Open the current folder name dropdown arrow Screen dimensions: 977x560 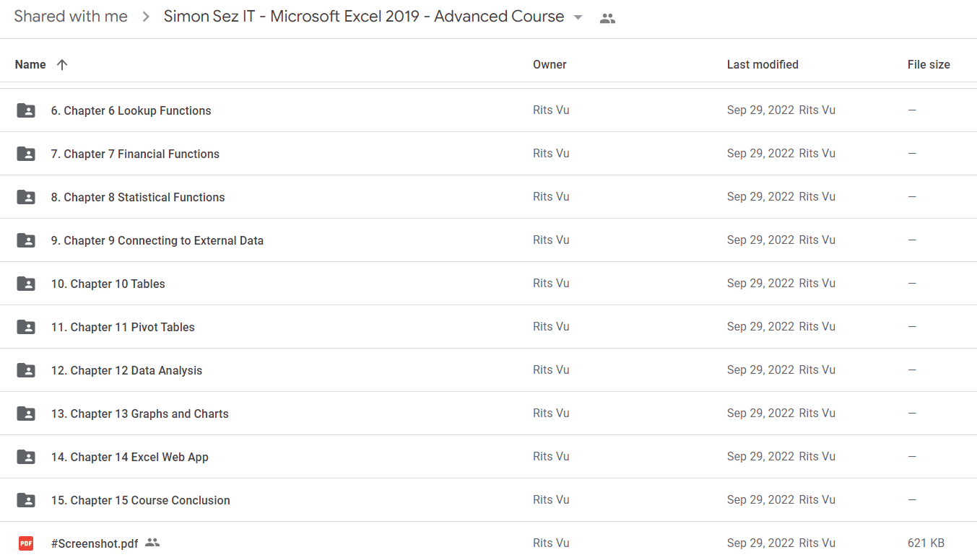(578, 18)
